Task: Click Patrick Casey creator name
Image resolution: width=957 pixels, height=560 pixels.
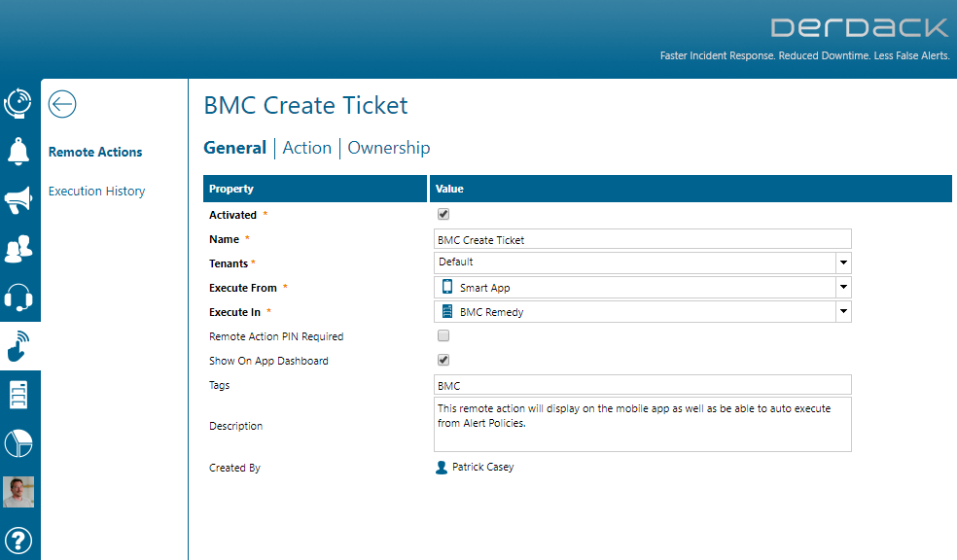Action: (x=482, y=467)
